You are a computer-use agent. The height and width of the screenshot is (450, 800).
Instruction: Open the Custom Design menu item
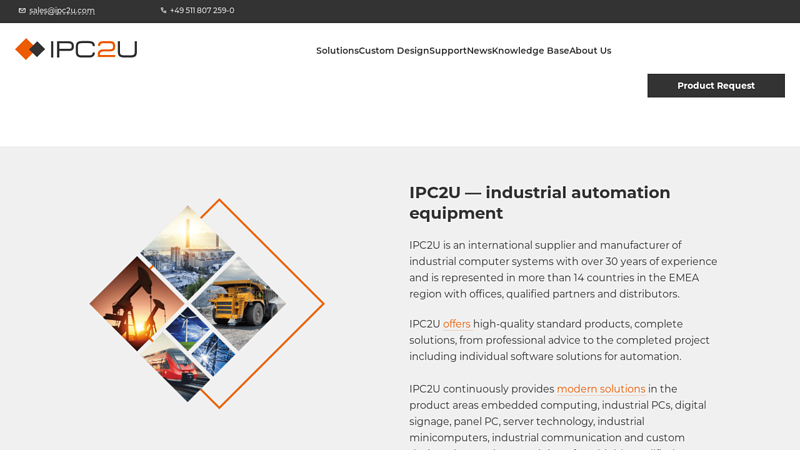pyautogui.click(x=394, y=51)
